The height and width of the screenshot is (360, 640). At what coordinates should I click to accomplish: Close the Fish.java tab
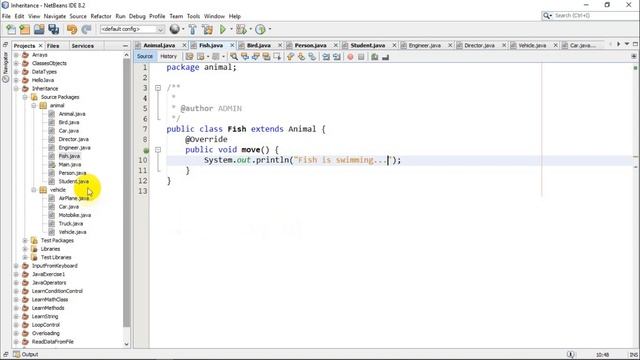pyautogui.click(x=232, y=45)
